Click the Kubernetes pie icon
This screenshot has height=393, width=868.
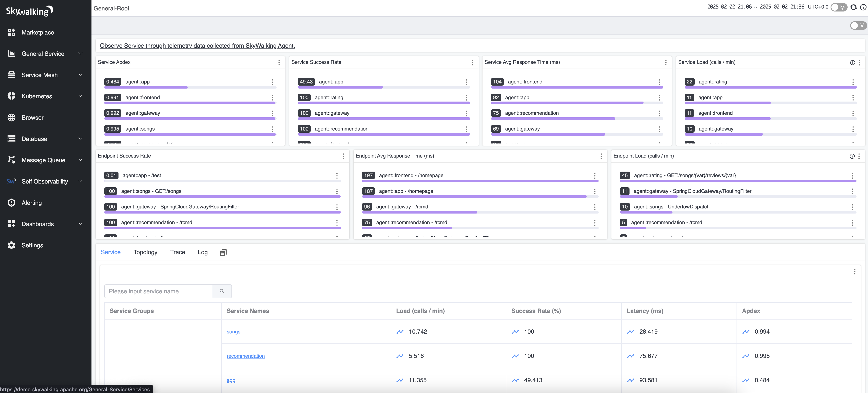(11, 96)
